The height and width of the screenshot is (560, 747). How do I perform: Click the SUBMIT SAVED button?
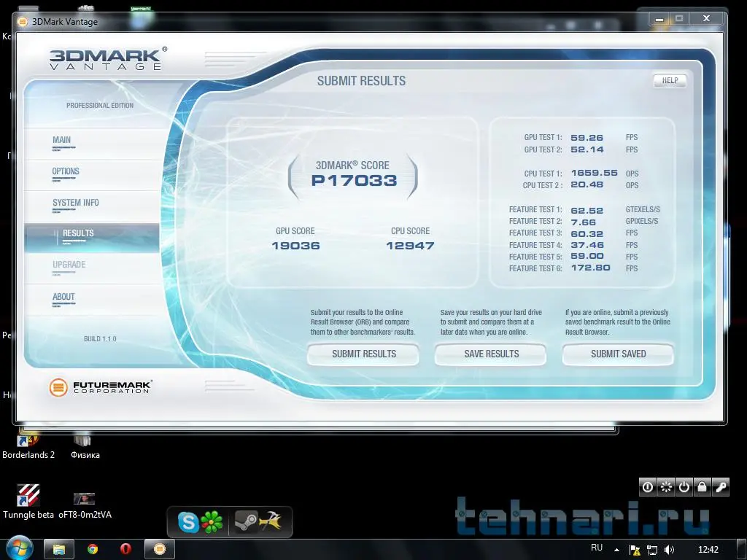618,354
